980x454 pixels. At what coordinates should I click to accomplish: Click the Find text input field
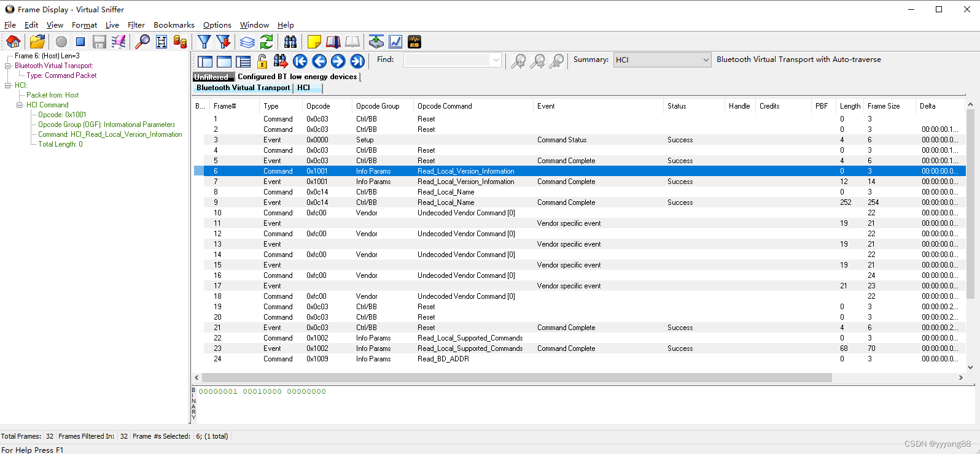pos(447,60)
